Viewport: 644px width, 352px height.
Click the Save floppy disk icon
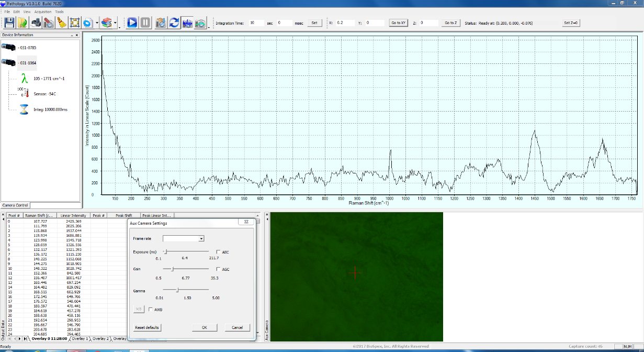9,23
